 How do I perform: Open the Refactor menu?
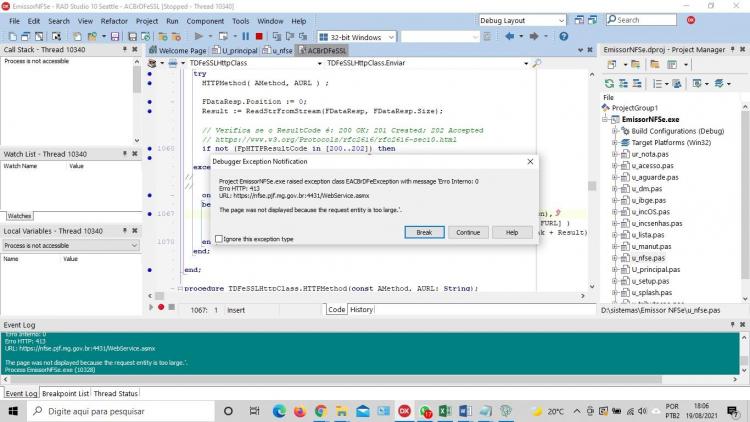pos(114,21)
